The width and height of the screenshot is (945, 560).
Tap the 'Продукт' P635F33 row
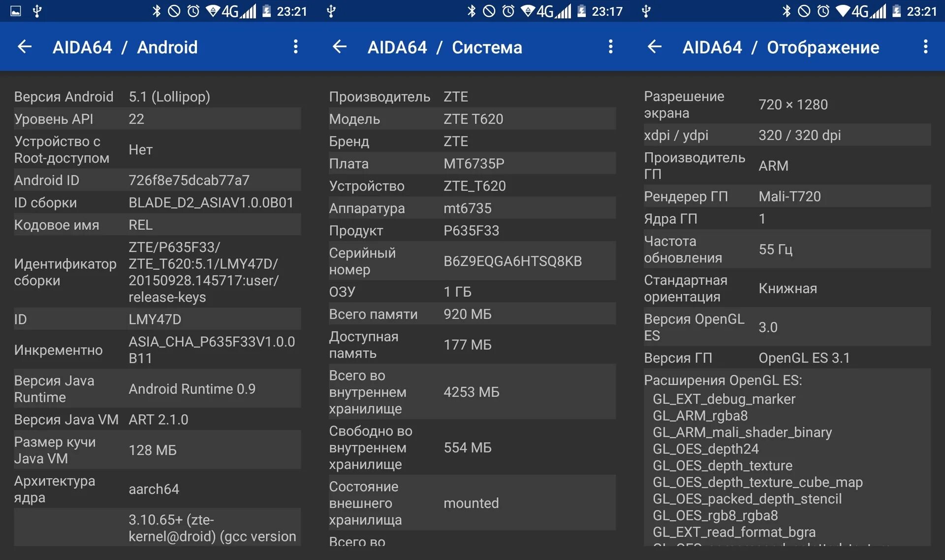pyautogui.click(x=472, y=230)
